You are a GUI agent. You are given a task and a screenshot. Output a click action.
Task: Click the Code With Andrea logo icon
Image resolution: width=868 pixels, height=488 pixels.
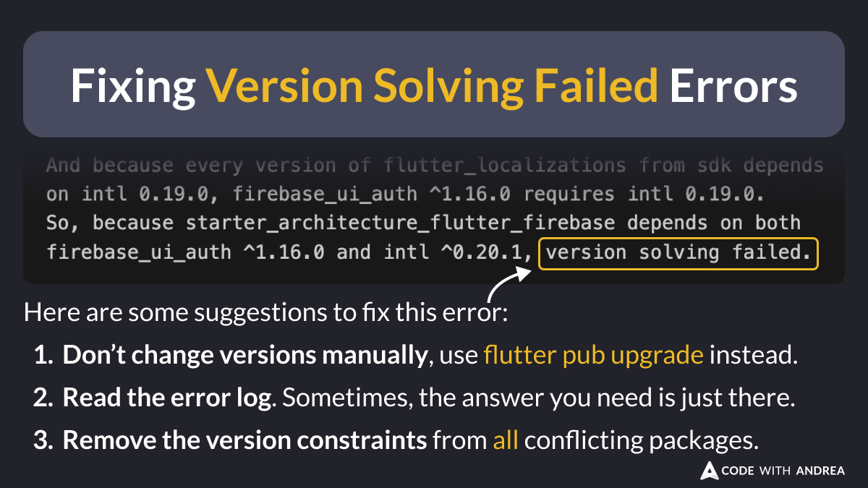coord(710,471)
